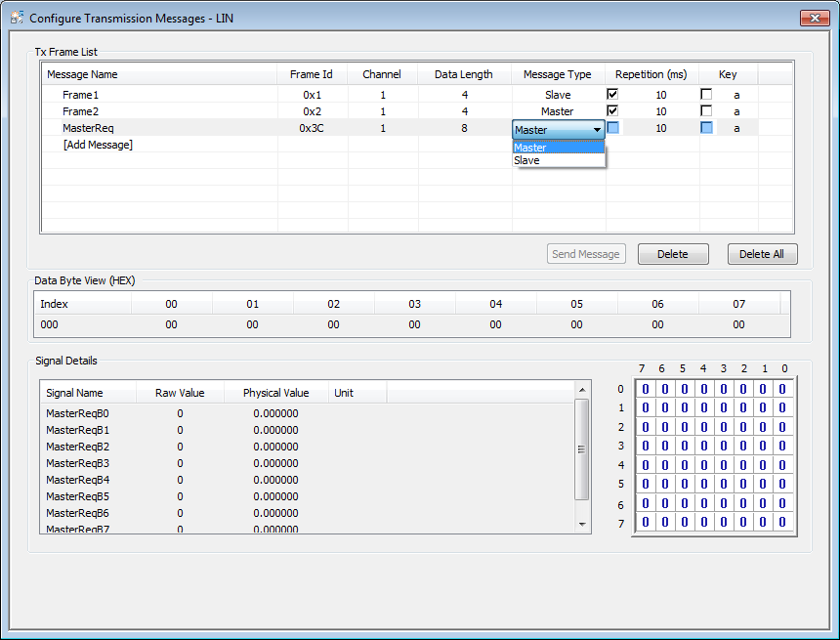Toggle bit 7 of byte 0
The image size is (840, 640).
point(645,389)
